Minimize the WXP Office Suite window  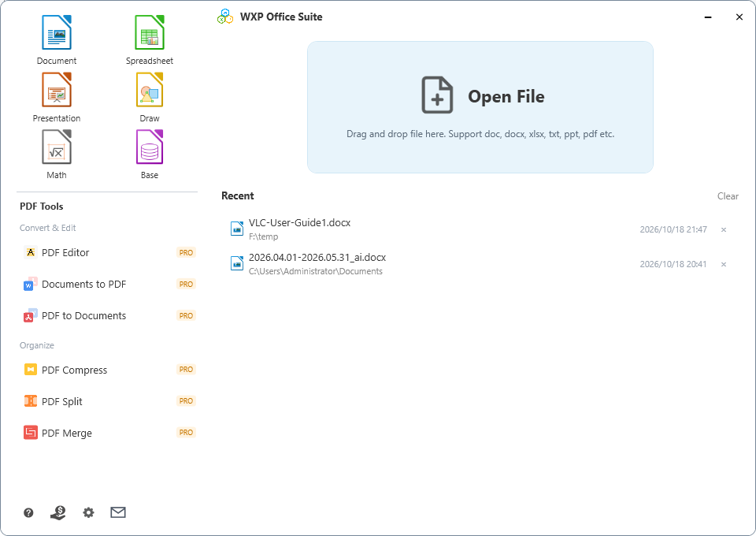(708, 17)
